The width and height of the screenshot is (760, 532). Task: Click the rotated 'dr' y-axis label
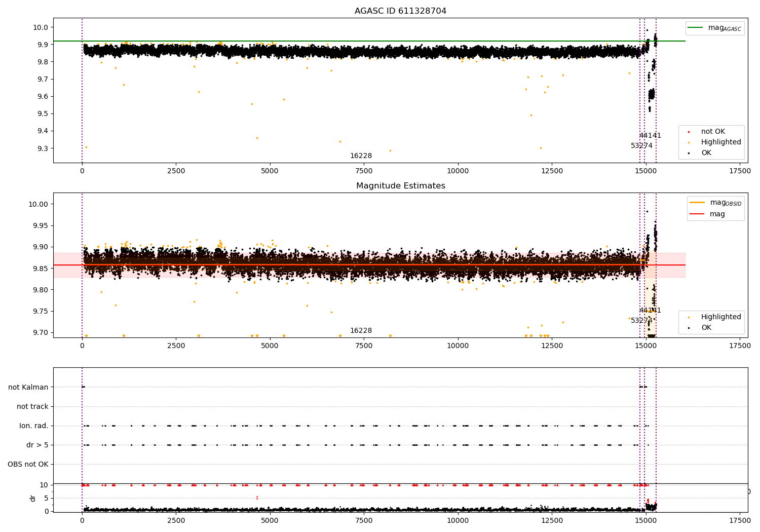pyautogui.click(x=33, y=498)
